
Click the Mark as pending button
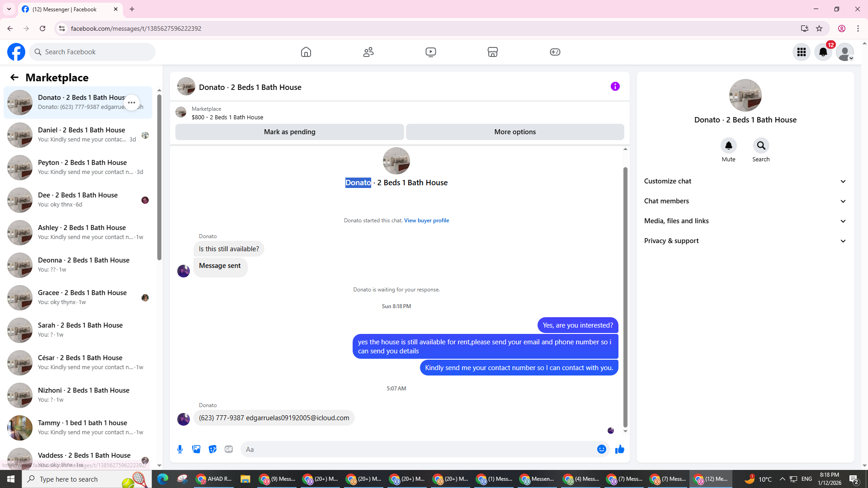(x=289, y=132)
